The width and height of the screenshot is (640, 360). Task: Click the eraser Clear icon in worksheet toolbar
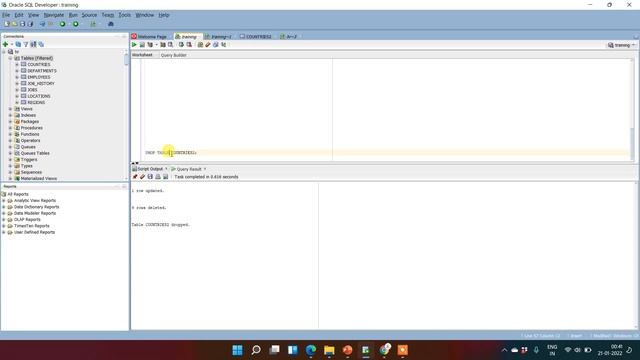pos(208,44)
